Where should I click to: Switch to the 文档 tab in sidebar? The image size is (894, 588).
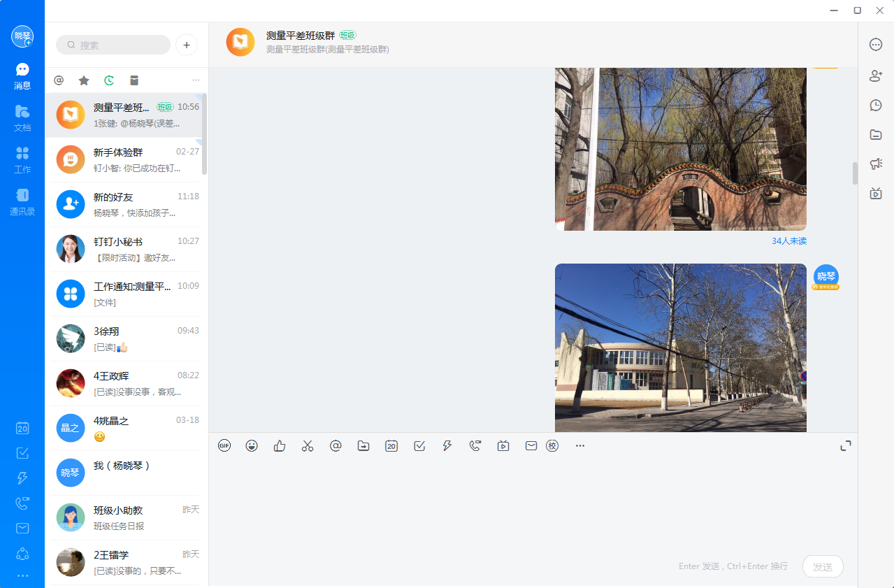point(22,117)
